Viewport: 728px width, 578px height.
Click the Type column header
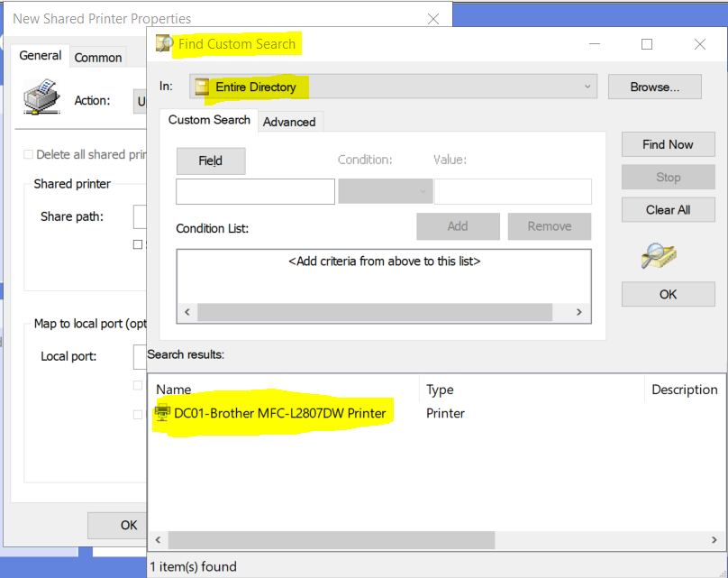441,390
